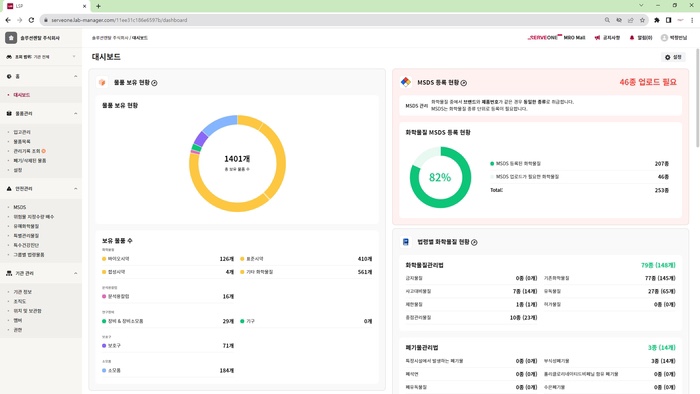
Task: Click the 기관 관리 organization icon
Action: pyautogui.click(x=9, y=273)
